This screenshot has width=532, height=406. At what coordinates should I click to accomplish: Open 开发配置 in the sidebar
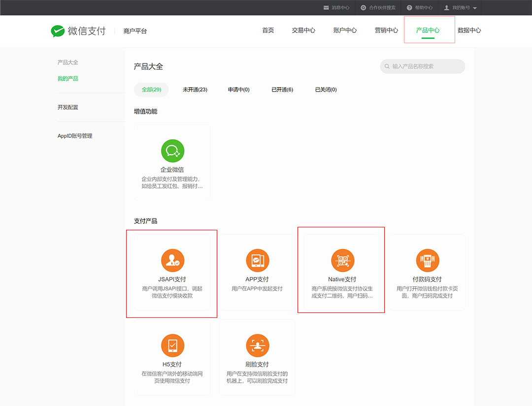(x=68, y=107)
